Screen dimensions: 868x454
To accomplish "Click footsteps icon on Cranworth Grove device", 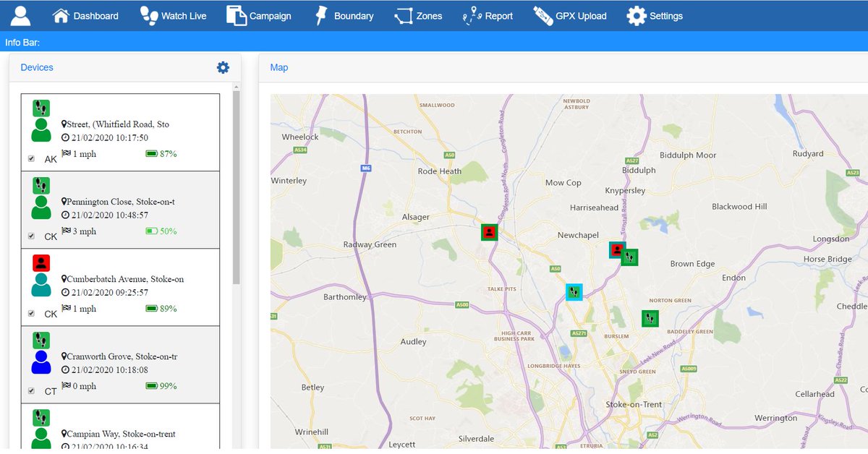I will (41, 340).
